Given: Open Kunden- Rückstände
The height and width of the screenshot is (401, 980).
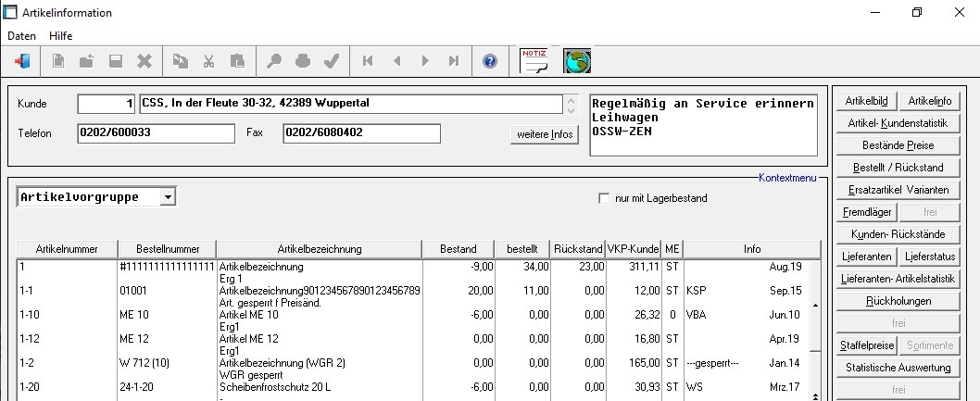Looking at the screenshot, I should point(898,234).
